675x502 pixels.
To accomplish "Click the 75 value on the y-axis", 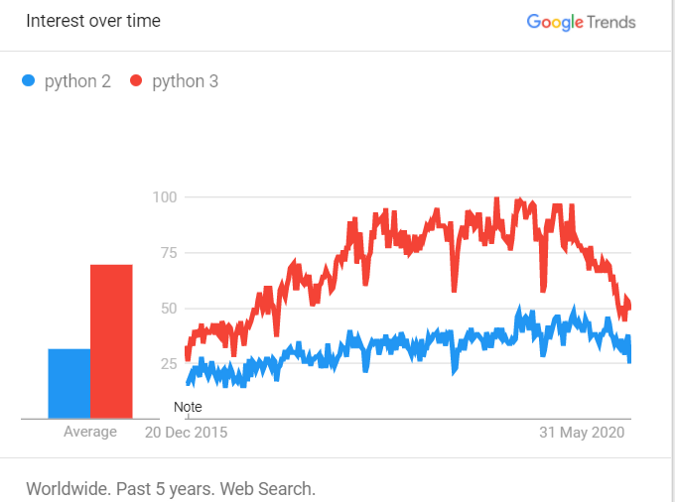I will coord(169,253).
